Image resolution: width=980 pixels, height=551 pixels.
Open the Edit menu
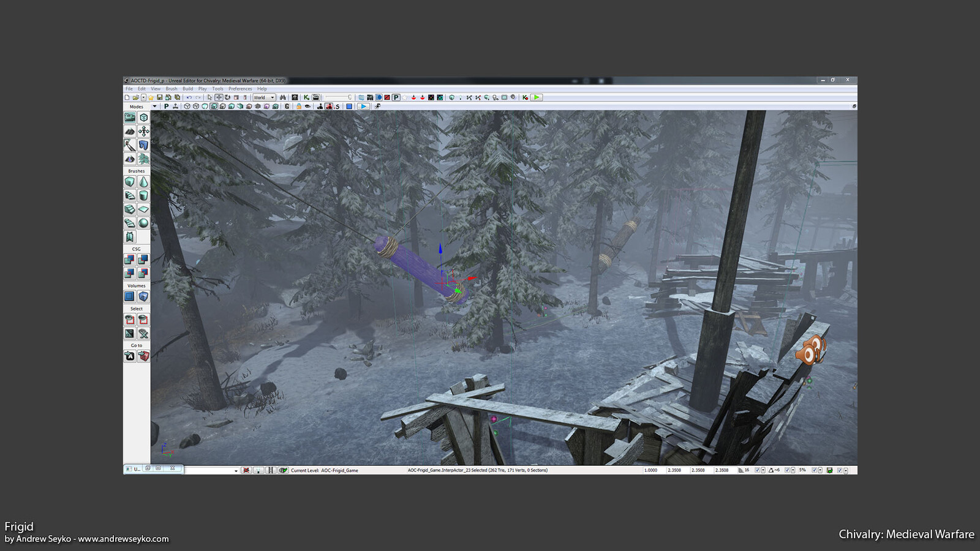click(141, 89)
